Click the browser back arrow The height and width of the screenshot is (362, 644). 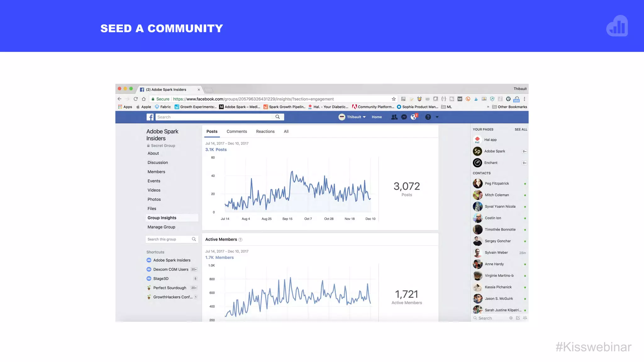(x=119, y=99)
